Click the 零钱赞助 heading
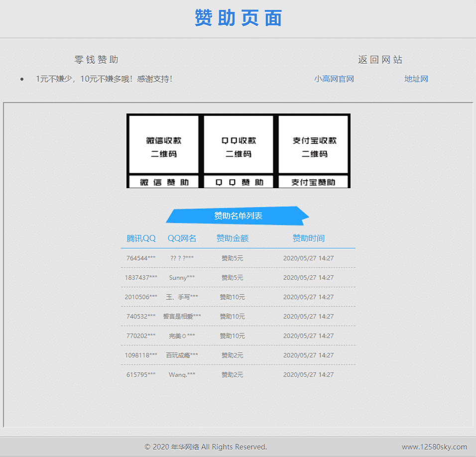This screenshot has width=476, height=457. coord(96,59)
